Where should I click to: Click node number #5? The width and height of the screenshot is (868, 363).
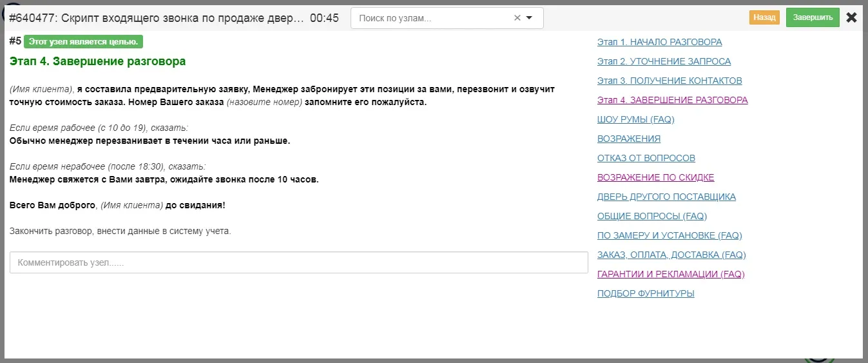click(15, 41)
